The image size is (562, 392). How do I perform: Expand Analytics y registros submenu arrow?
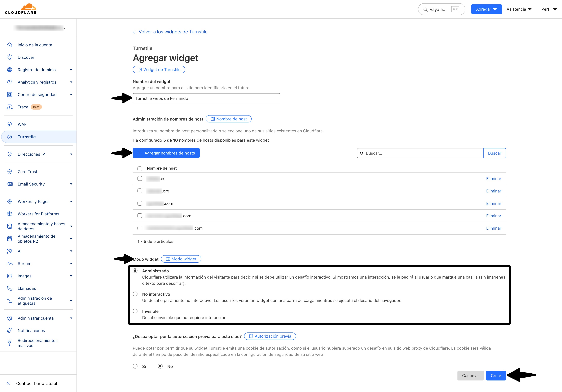[x=71, y=82]
